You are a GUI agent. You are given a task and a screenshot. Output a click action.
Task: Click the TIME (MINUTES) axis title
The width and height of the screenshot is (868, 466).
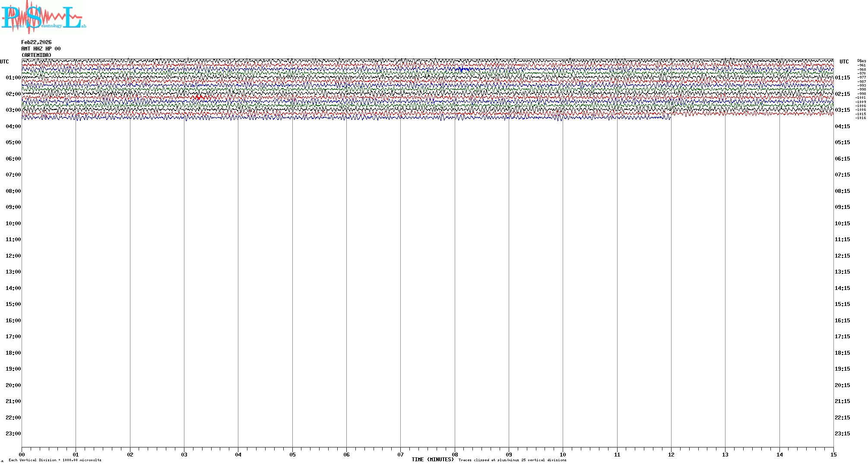pyautogui.click(x=432, y=460)
